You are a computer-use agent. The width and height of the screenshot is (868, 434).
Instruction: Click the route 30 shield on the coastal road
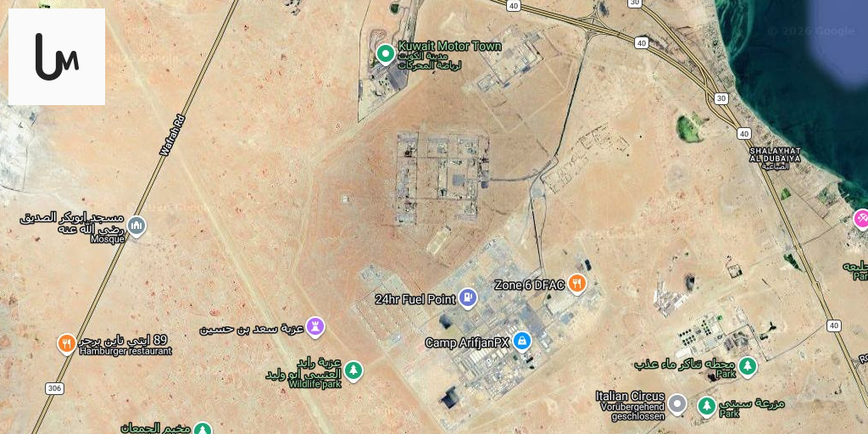tap(721, 98)
